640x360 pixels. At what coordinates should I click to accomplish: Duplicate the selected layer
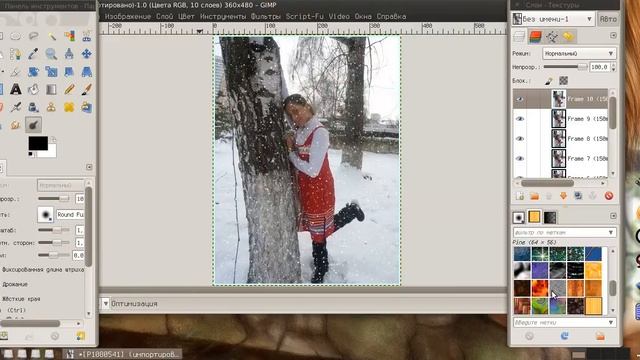tap(578, 196)
